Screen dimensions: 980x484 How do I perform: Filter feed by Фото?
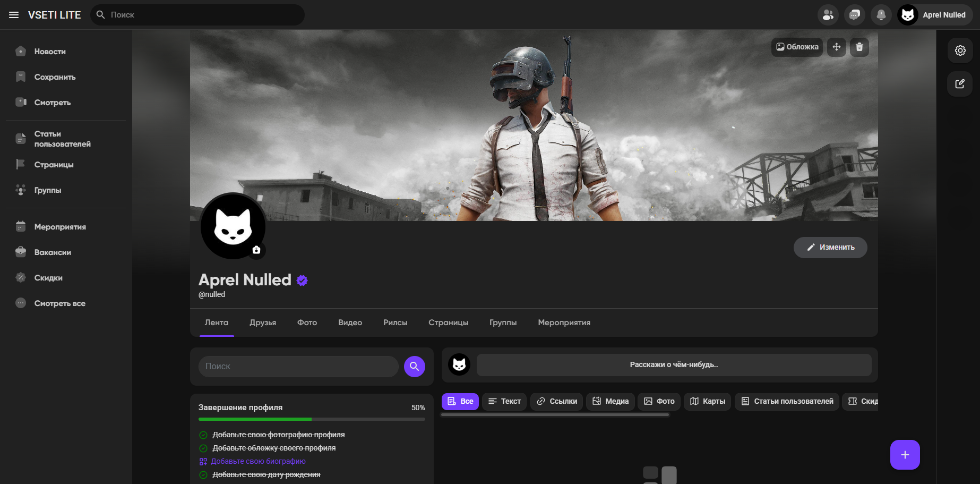click(659, 402)
